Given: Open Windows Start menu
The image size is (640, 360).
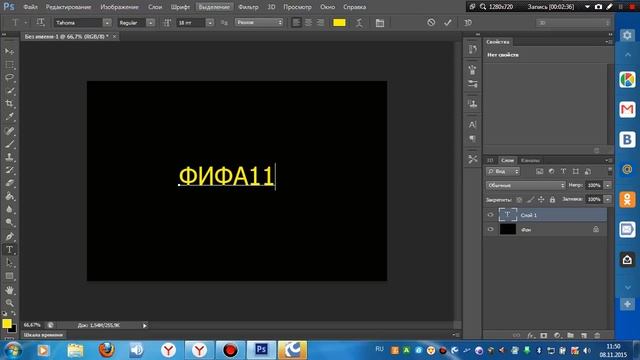Looking at the screenshot, I should 13,350.
